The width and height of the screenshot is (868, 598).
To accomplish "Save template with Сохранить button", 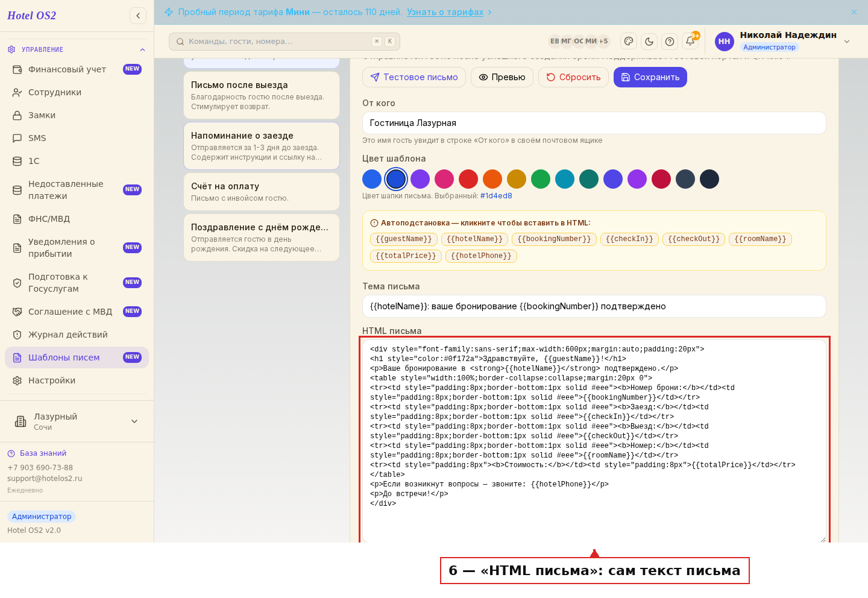I will click(650, 77).
